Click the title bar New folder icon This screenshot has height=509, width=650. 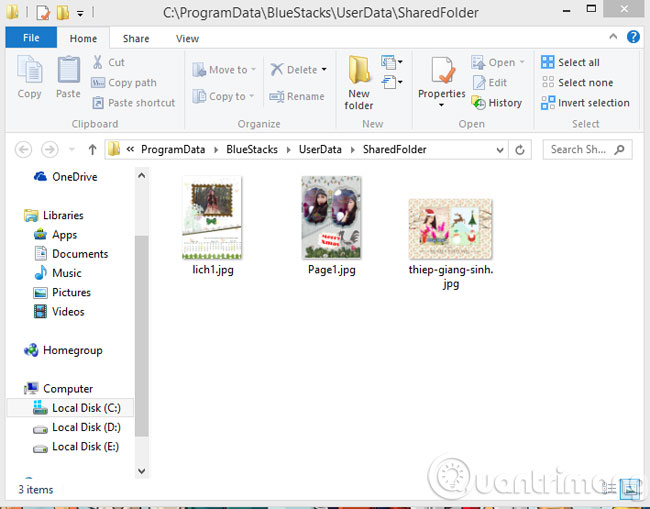pos(63,12)
